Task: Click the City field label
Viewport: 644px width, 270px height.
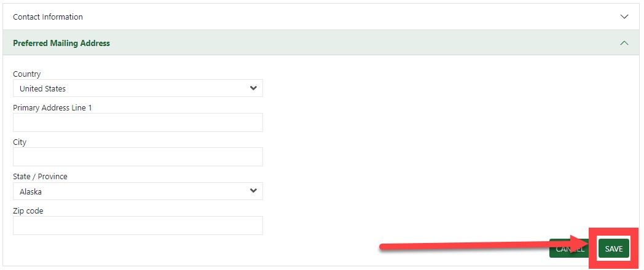Action: (20, 142)
